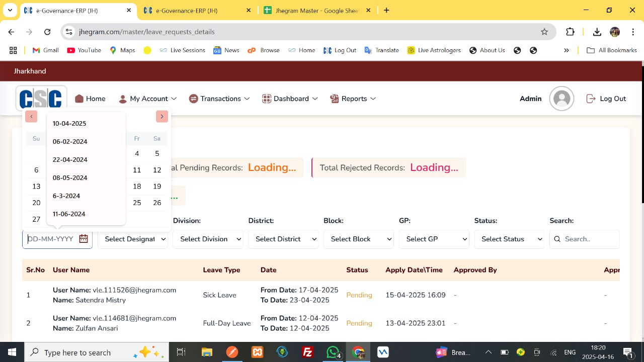Click the Windows taskbar search box

(x=96, y=352)
